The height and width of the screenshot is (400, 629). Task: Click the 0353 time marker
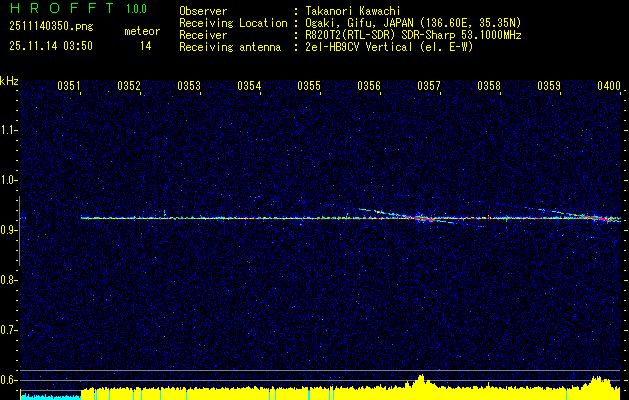(189, 85)
